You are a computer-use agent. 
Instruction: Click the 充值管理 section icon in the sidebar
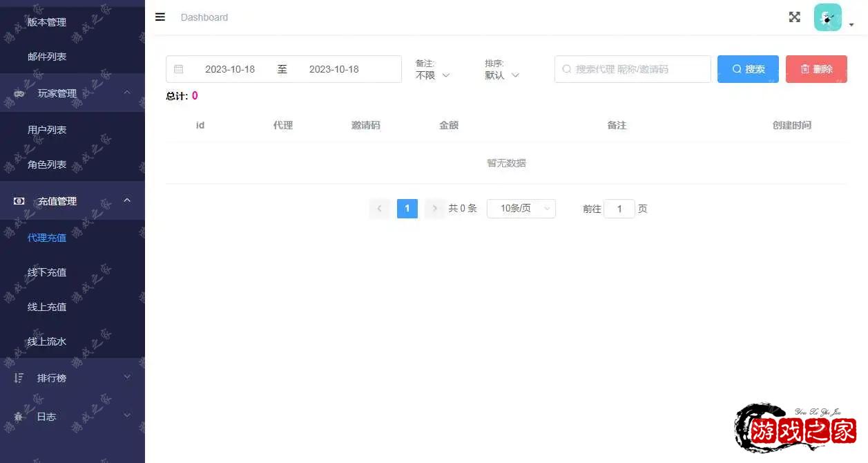coord(17,200)
